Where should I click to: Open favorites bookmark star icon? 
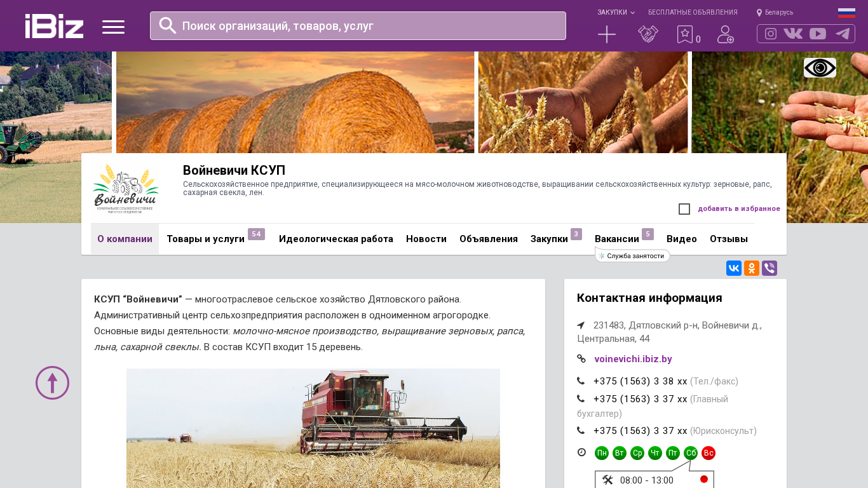684,34
